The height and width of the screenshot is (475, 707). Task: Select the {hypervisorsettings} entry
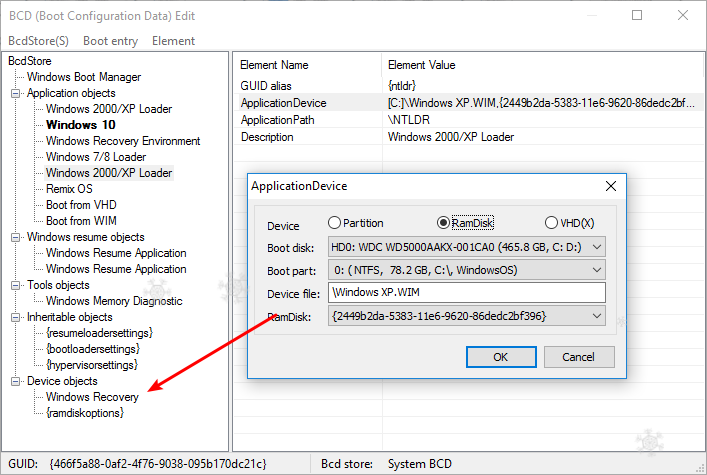(92, 365)
